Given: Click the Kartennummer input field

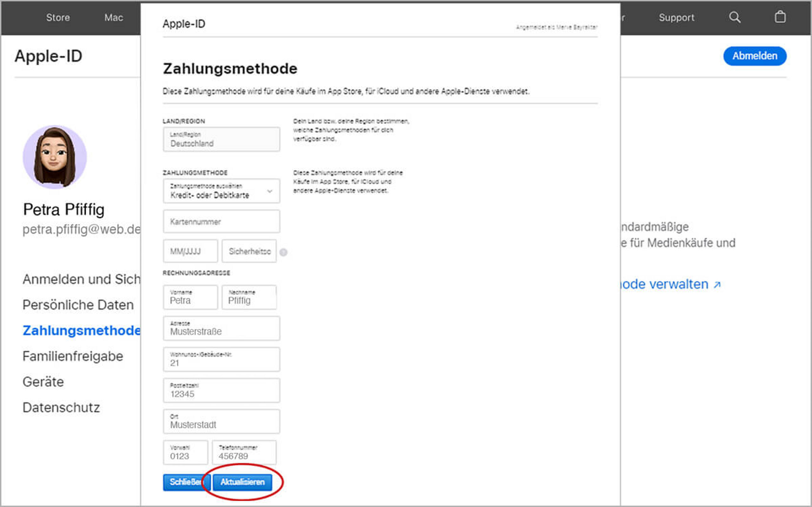Looking at the screenshot, I should coord(221,221).
